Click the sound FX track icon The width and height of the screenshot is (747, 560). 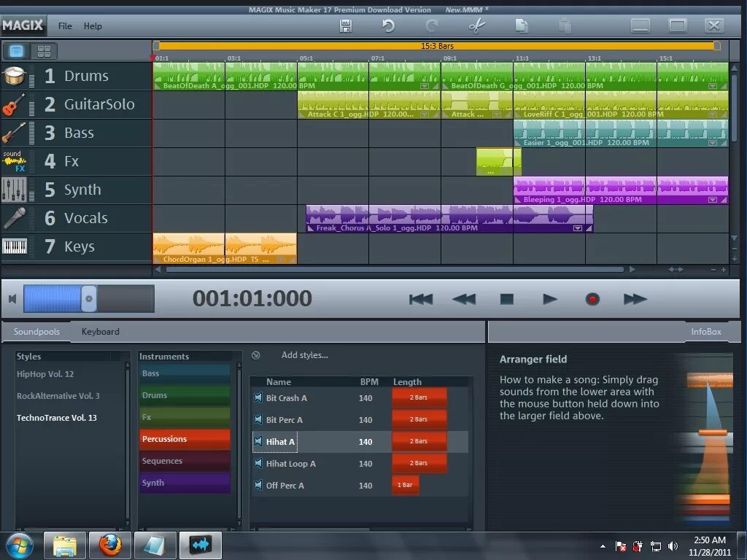point(14,161)
